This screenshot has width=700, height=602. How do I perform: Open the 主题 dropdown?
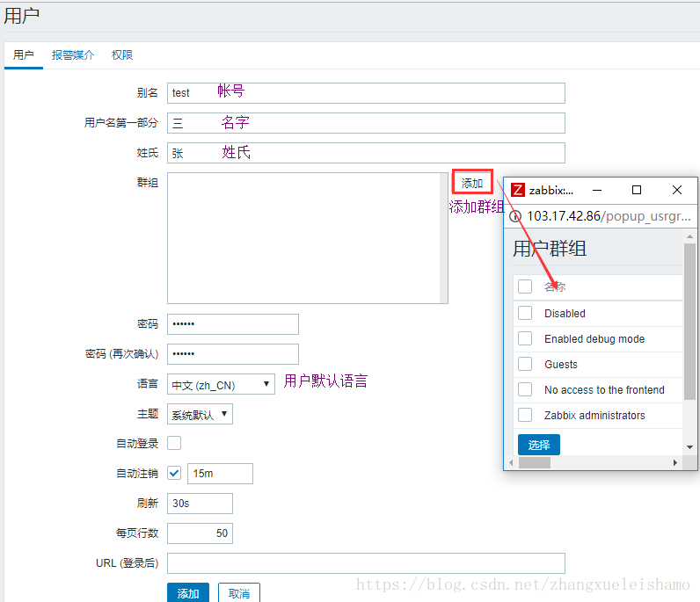click(x=200, y=414)
